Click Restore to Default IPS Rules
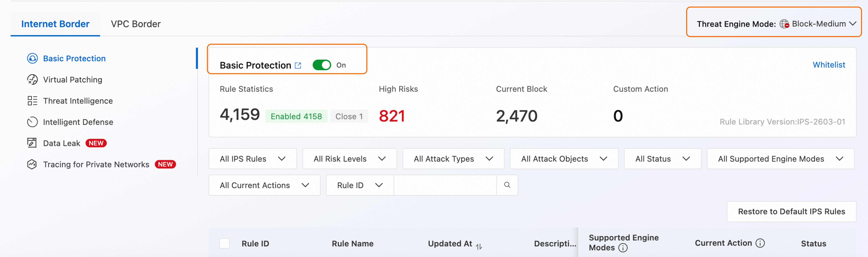This screenshot has height=257, width=868. pyautogui.click(x=791, y=212)
